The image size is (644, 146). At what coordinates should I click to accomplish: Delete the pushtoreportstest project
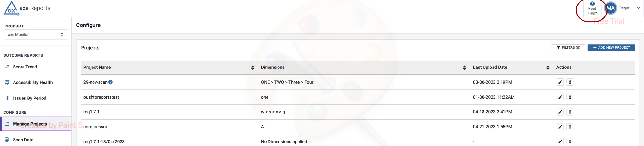tap(570, 97)
